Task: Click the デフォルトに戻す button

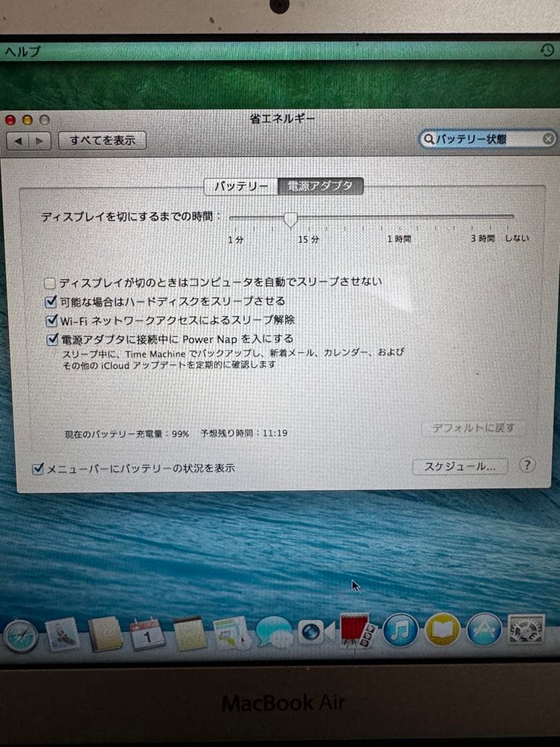Action: coord(474,428)
